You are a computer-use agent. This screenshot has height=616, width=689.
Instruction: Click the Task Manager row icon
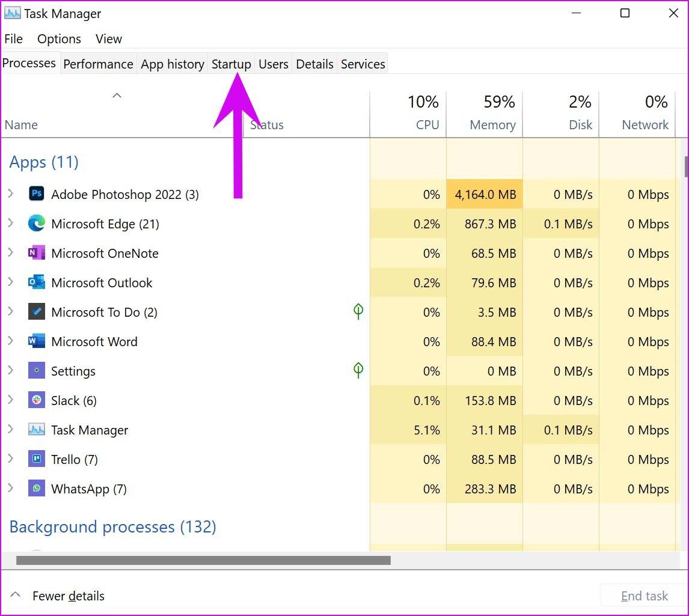pyautogui.click(x=37, y=429)
